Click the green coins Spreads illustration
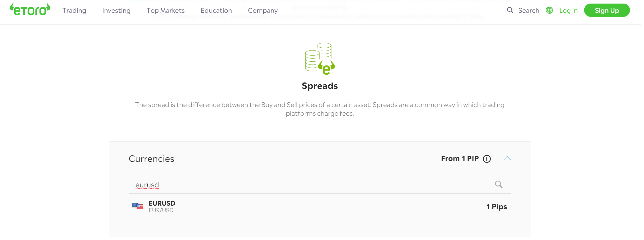Image resolution: width=644 pixels, height=240 pixels. click(x=319, y=59)
